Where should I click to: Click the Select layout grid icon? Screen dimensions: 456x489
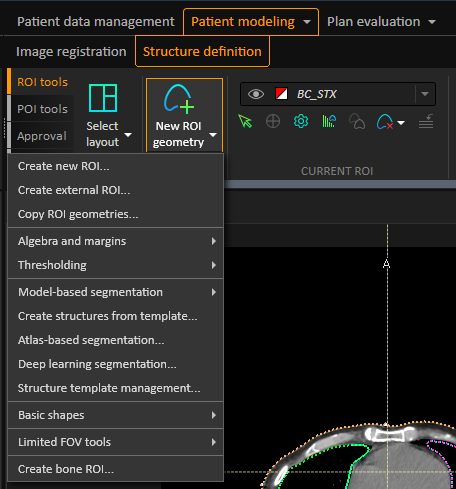click(x=103, y=98)
